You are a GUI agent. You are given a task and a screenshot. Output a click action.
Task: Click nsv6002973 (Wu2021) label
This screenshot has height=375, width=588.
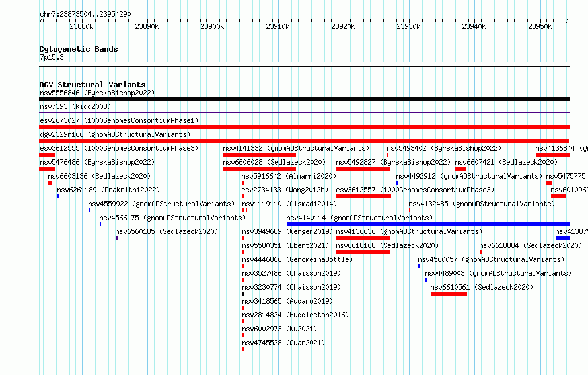pyautogui.click(x=279, y=329)
